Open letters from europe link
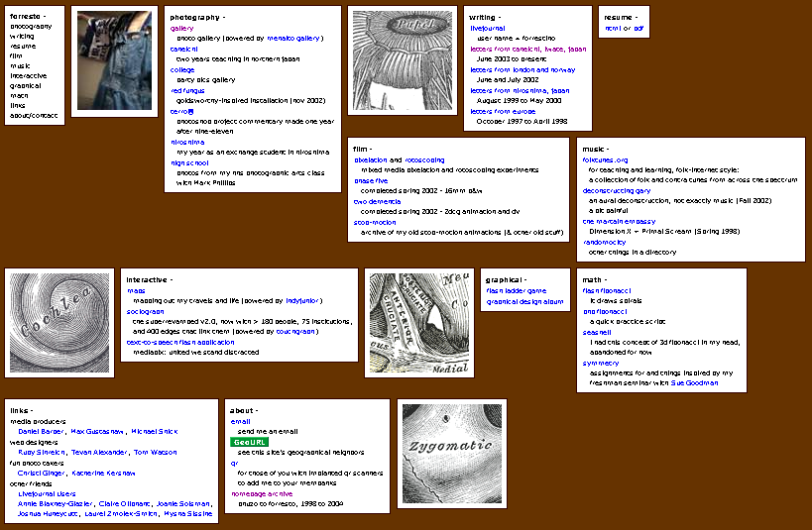The image size is (812, 530). [x=503, y=111]
